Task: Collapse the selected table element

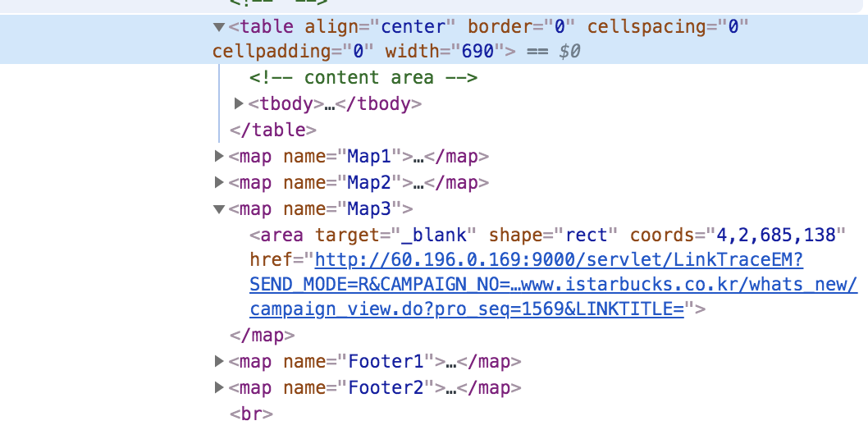Action: point(219,26)
